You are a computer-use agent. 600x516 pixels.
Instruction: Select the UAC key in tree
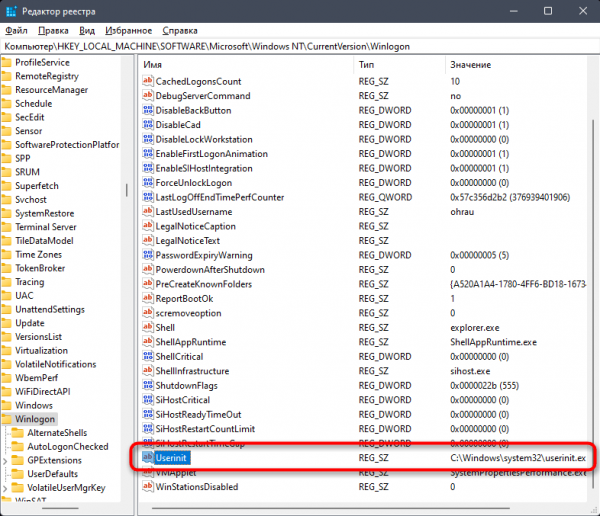pos(24,296)
